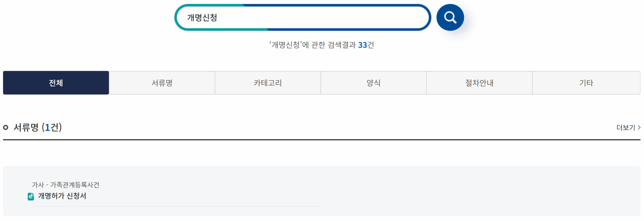The image size is (644, 221).
Task: Click the 서류명 section heading text
Action: point(26,127)
